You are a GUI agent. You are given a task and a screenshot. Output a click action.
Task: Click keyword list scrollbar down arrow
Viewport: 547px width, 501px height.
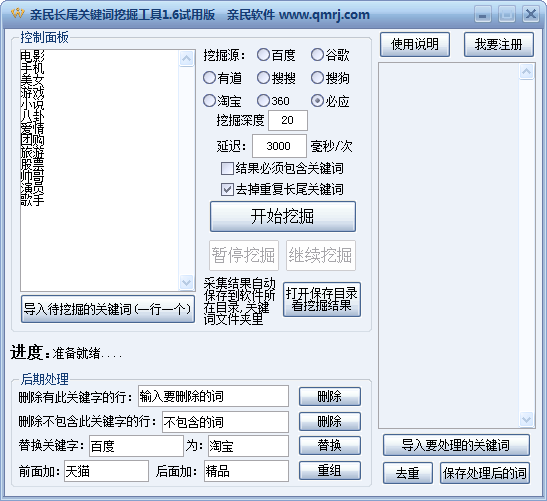pyautogui.click(x=187, y=282)
